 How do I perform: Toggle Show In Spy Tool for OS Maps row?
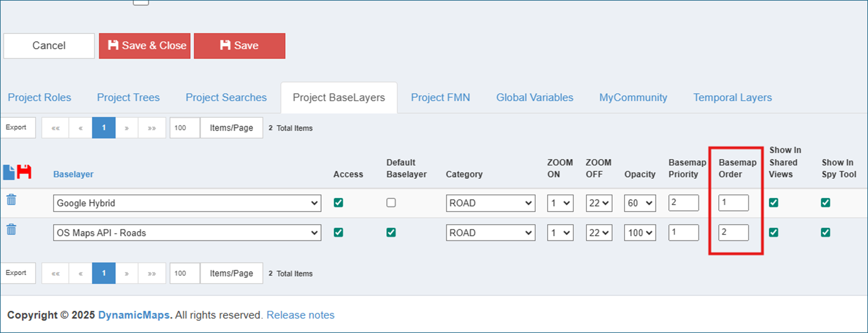[x=826, y=232]
